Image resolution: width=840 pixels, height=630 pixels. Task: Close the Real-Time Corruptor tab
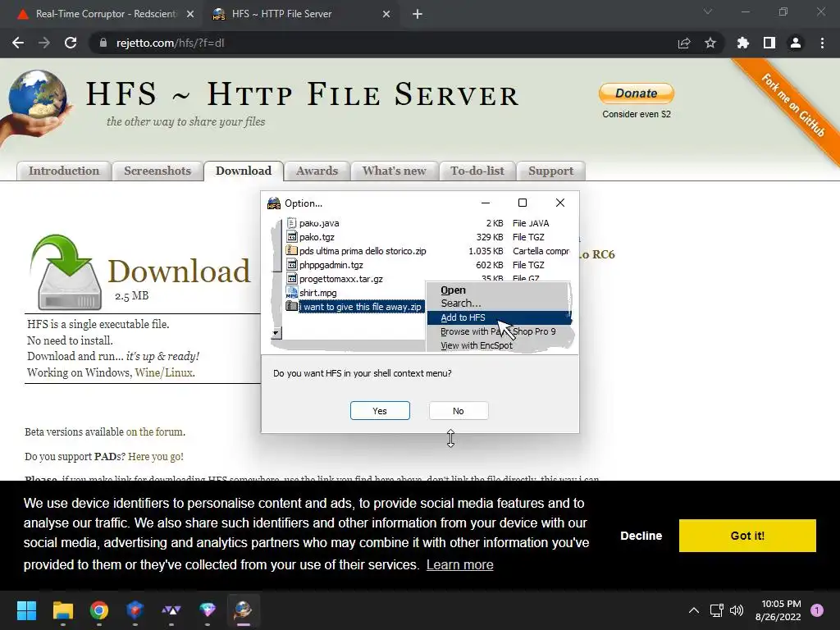pos(190,14)
